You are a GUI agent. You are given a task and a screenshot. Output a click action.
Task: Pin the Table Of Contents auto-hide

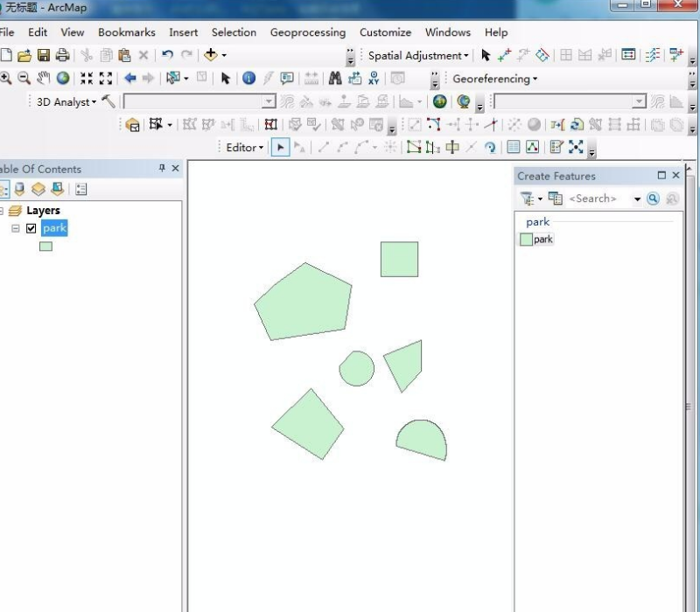pyautogui.click(x=162, y=168)
